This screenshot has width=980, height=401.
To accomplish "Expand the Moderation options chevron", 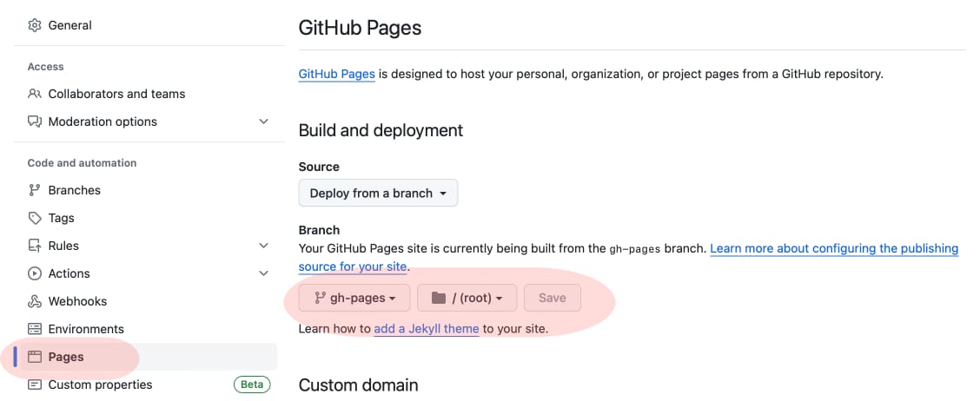I will (x=264, y=122).
